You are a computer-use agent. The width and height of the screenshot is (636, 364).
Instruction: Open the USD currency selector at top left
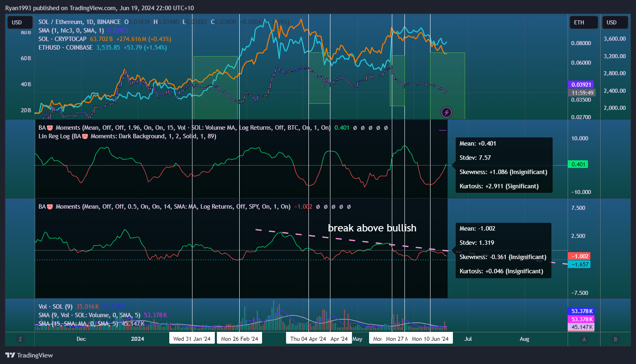pyautogui.click(x=20, y=22)
